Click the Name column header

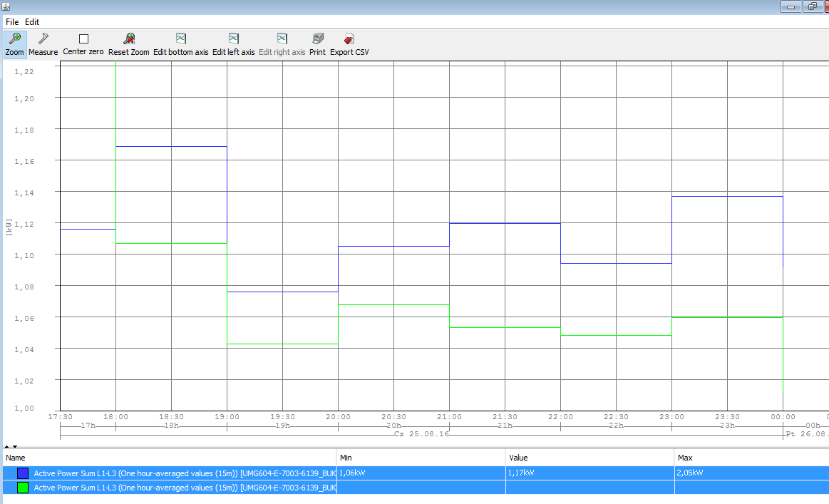pyautogui.click(x=170, y=458)
